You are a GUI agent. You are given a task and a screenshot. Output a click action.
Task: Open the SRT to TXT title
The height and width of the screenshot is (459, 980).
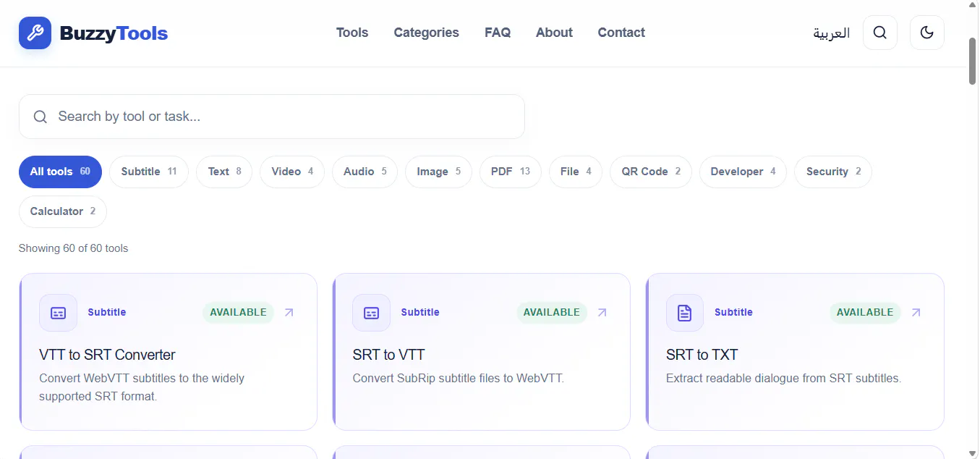click(702, 355)
